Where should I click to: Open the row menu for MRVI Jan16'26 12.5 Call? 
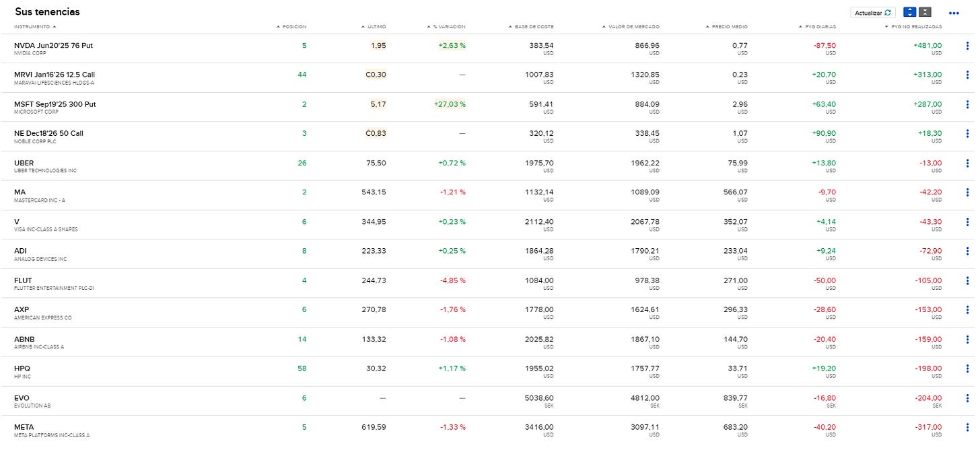pos(967,75)
